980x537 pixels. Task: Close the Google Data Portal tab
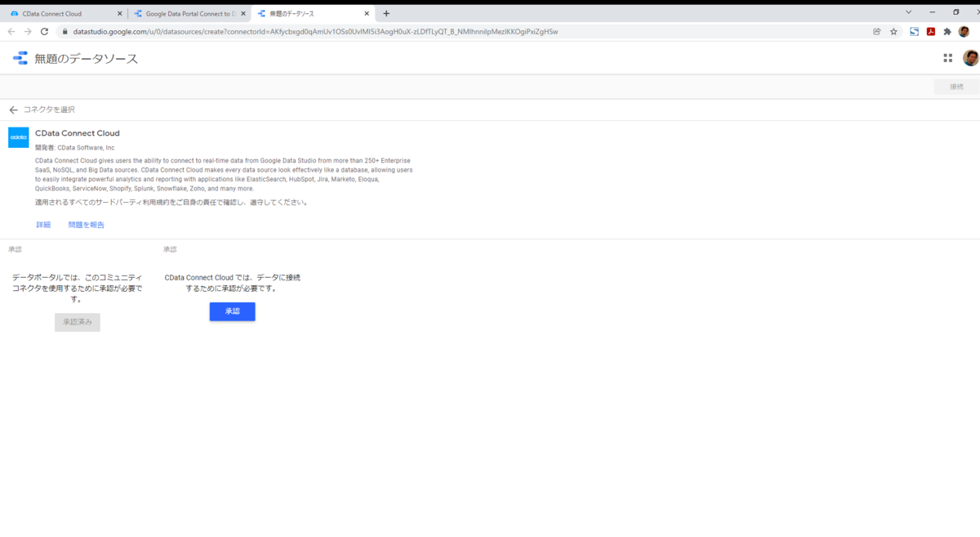pyautogui.click(x=243, y=14)
